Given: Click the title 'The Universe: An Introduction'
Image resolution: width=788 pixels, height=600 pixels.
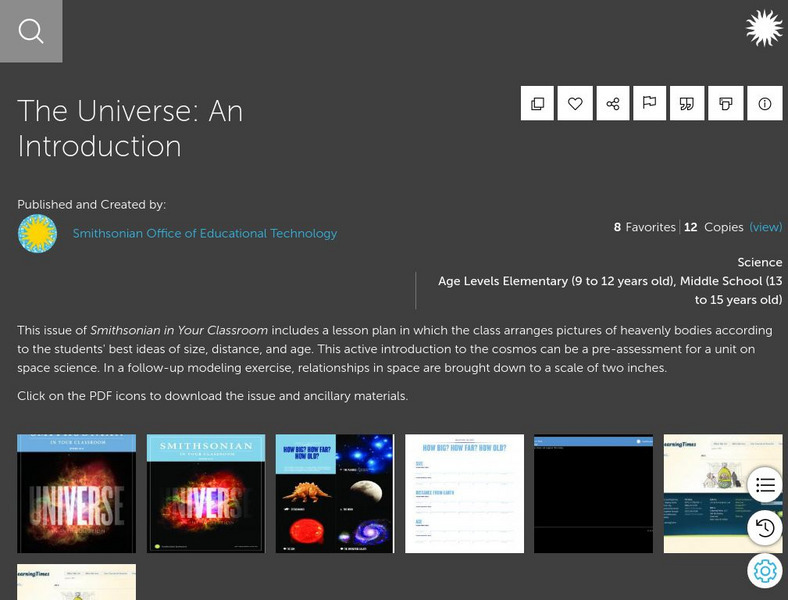Looking at the screenshot, I should pos(130,128).
